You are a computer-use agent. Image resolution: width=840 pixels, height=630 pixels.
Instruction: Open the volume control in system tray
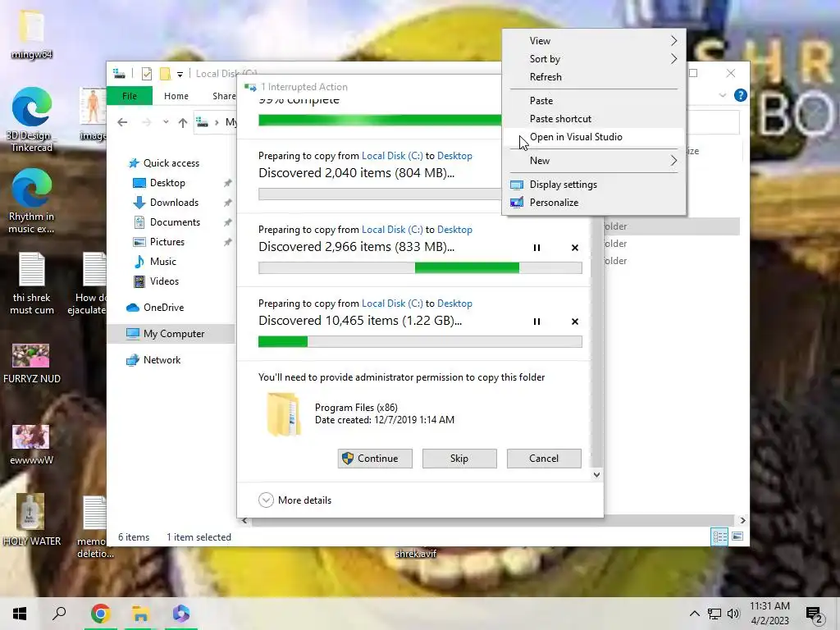coord(733,614)
